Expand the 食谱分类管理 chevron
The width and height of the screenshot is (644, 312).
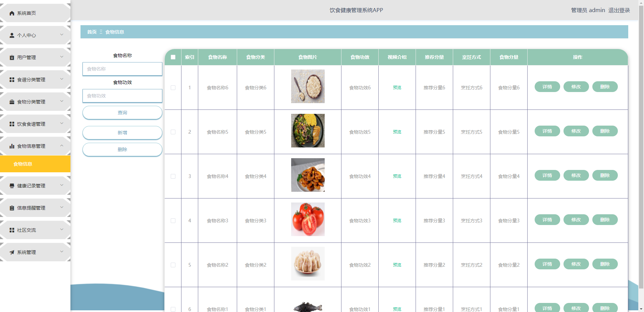point(62,79)
